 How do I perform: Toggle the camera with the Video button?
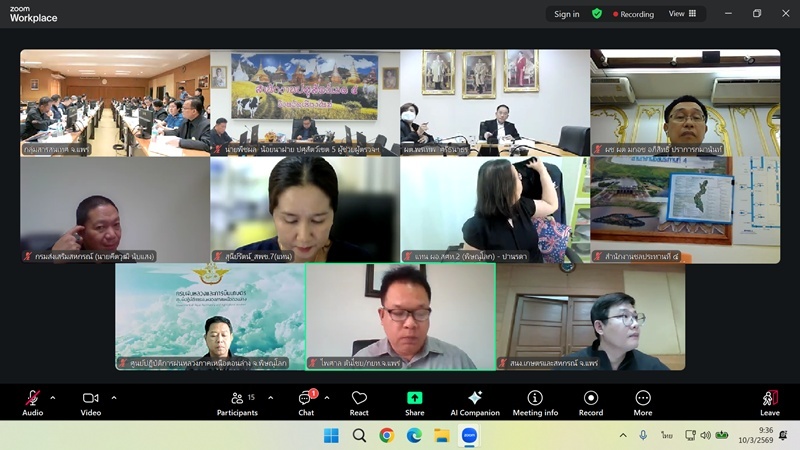(91, 402)
